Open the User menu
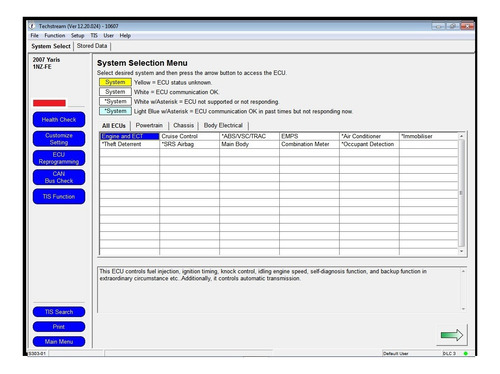 [x=108, y=35]
